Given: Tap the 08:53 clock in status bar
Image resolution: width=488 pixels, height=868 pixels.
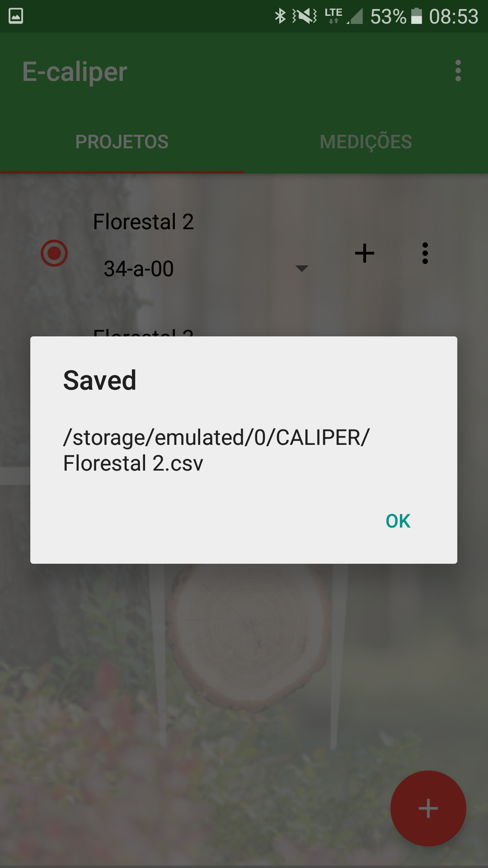Looking at the screenshot, I should click(x=453, y=17).
